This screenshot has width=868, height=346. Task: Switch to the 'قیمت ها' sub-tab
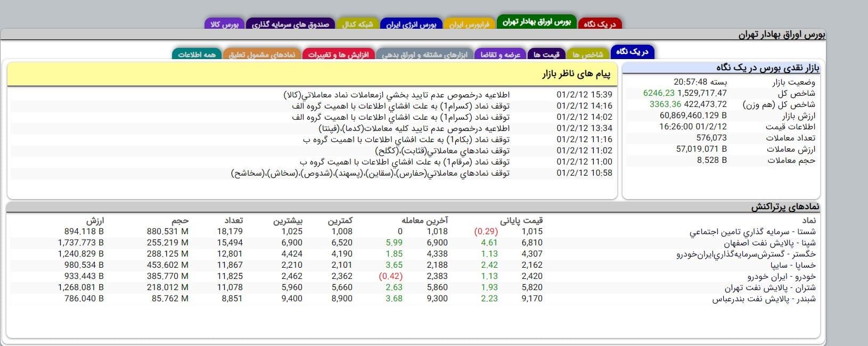(x=546, y=54)
